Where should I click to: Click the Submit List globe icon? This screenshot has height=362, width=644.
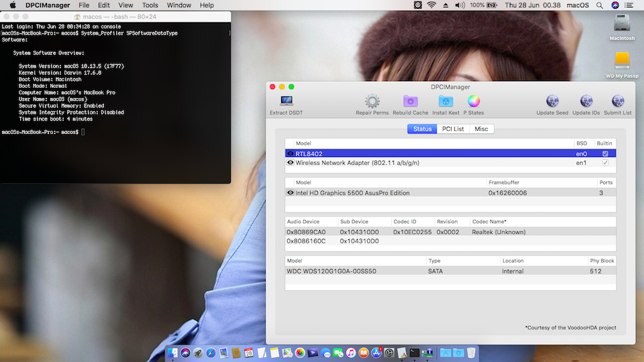click(x=617, y=102)
